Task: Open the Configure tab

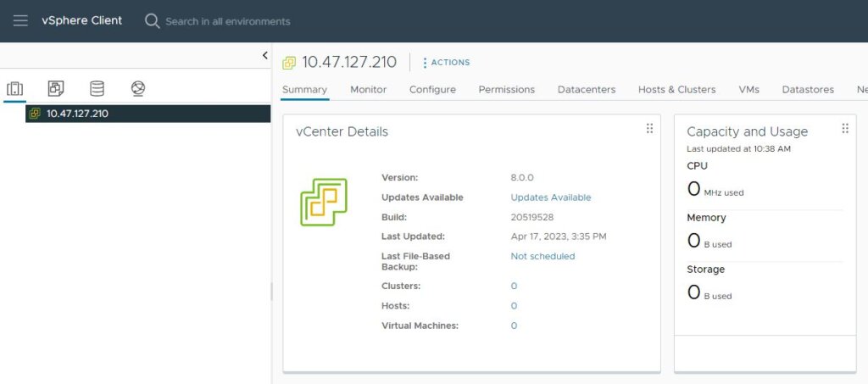Action: pyautogui.click(x=432, y=90)
